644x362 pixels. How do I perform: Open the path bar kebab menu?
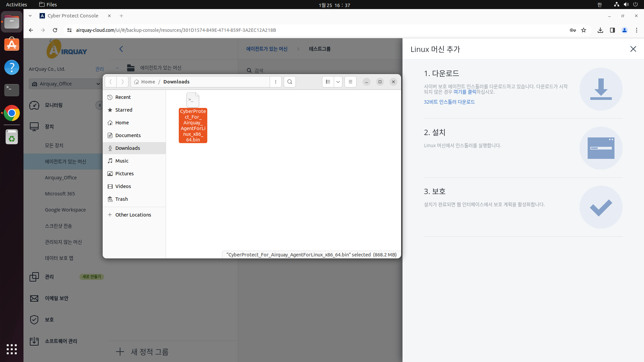[x=275, y=82]
